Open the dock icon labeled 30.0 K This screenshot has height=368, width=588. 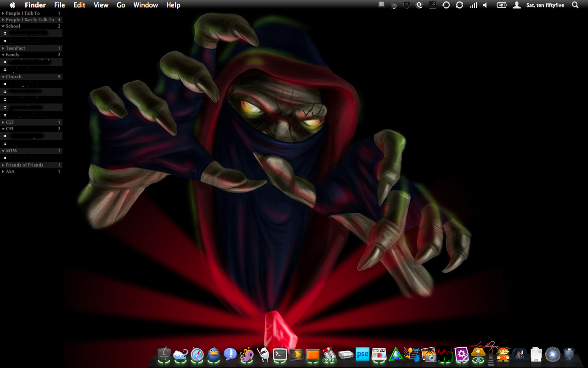tap(329, 355)
